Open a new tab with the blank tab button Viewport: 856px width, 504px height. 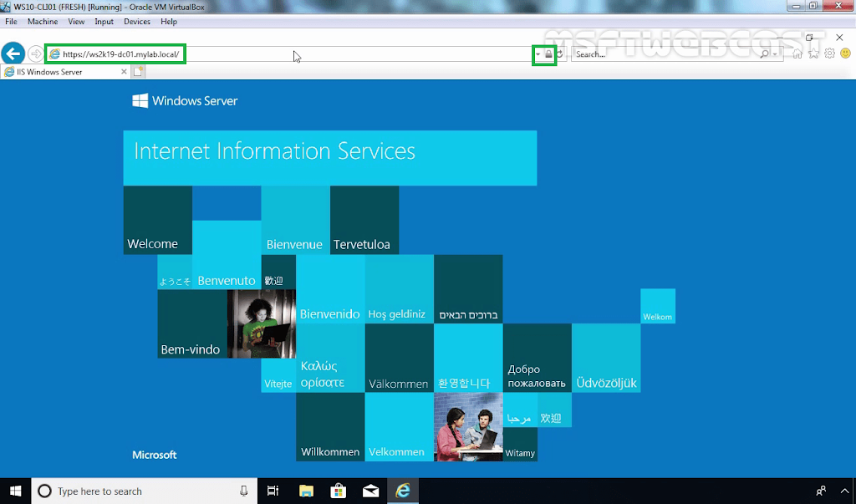(x=138, y=72)
